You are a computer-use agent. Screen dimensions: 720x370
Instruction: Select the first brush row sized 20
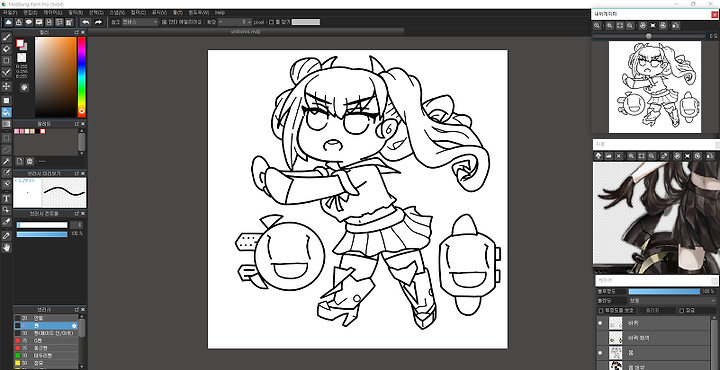[46, 318]
